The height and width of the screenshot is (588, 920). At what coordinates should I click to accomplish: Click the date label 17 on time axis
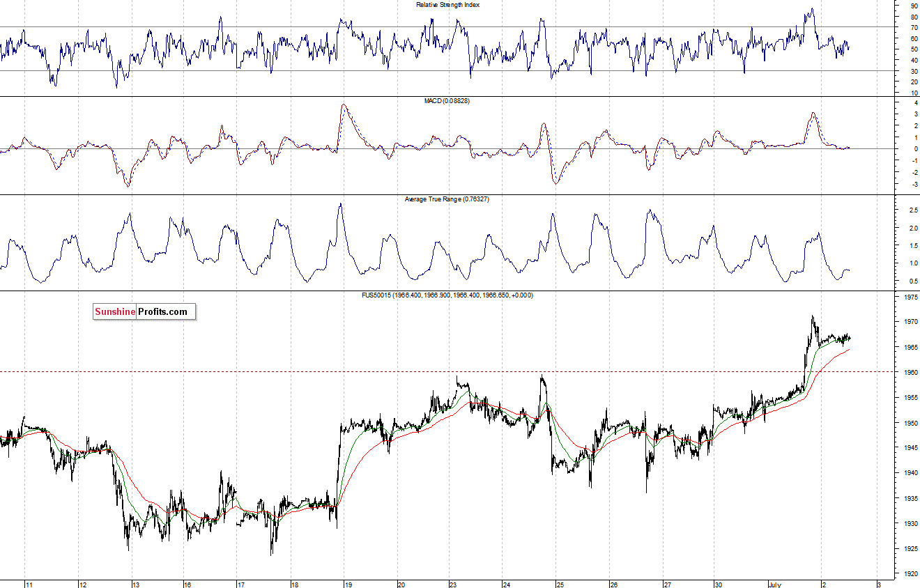[241, 584]
